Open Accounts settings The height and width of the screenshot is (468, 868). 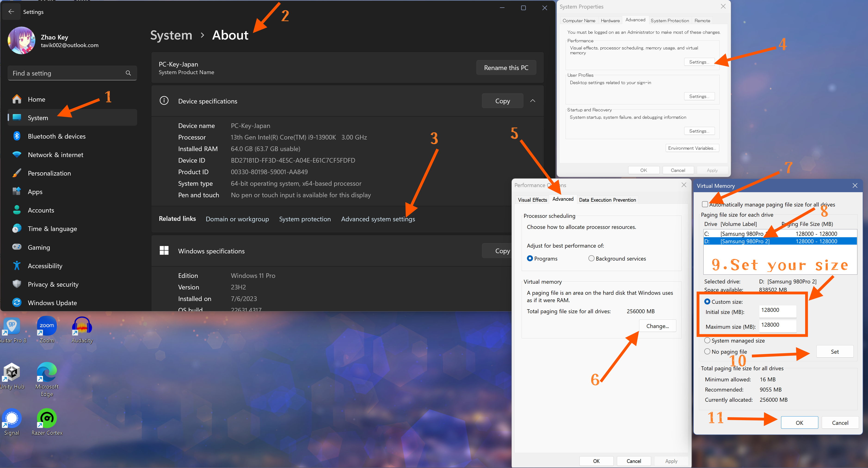click(72, 210)
